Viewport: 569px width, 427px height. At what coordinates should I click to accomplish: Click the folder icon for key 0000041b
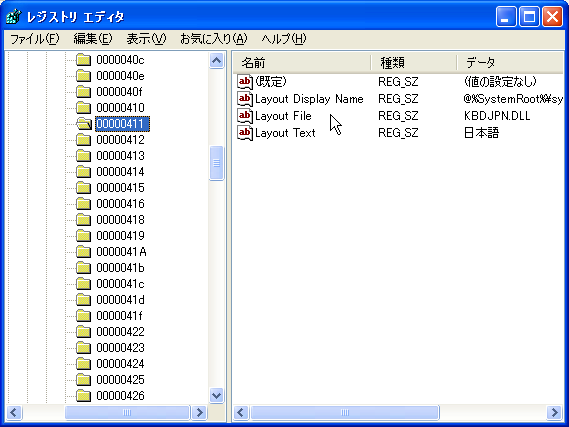[x=83, y=268]
